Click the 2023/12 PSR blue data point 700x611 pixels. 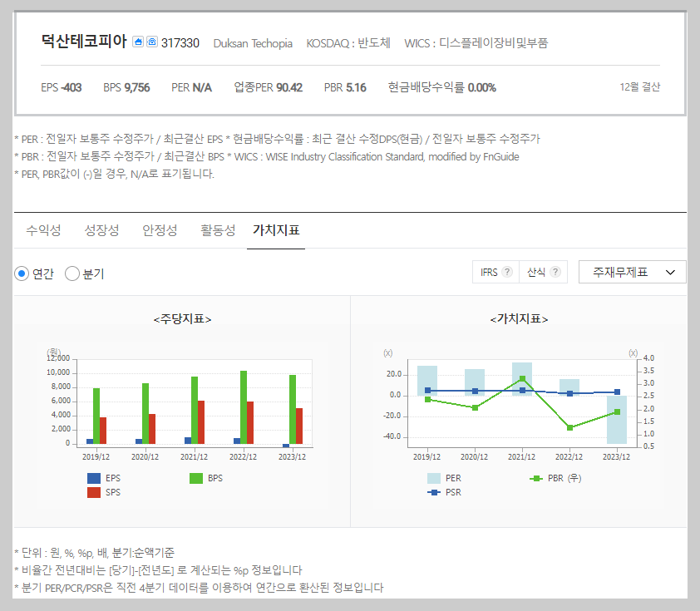(617, 392)
